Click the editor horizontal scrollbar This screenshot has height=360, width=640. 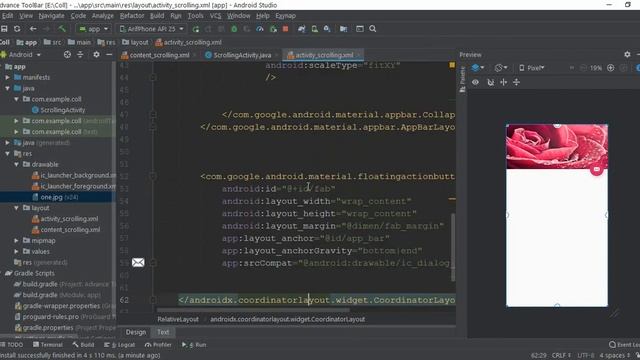pyautogui.click(x=253, y=311)
